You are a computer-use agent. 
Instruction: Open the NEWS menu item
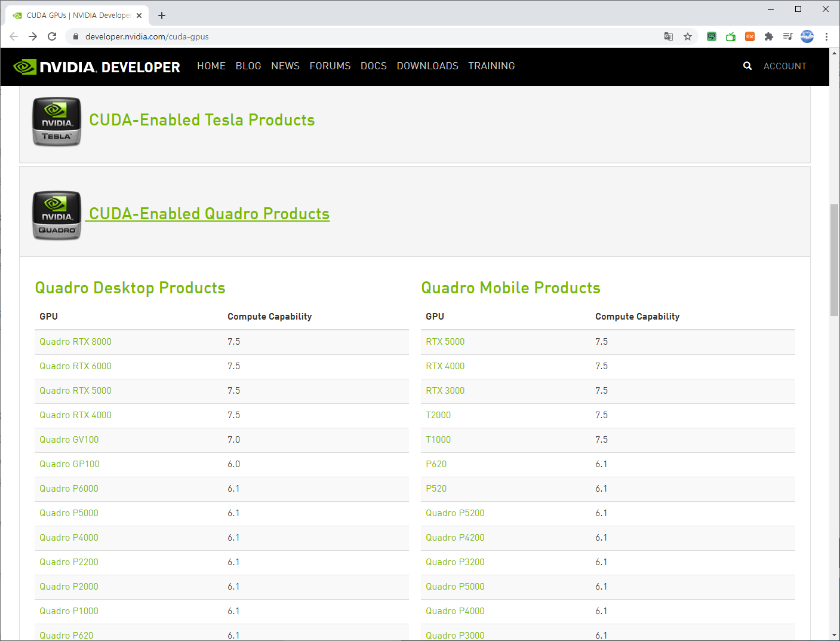tap(285, 66)
